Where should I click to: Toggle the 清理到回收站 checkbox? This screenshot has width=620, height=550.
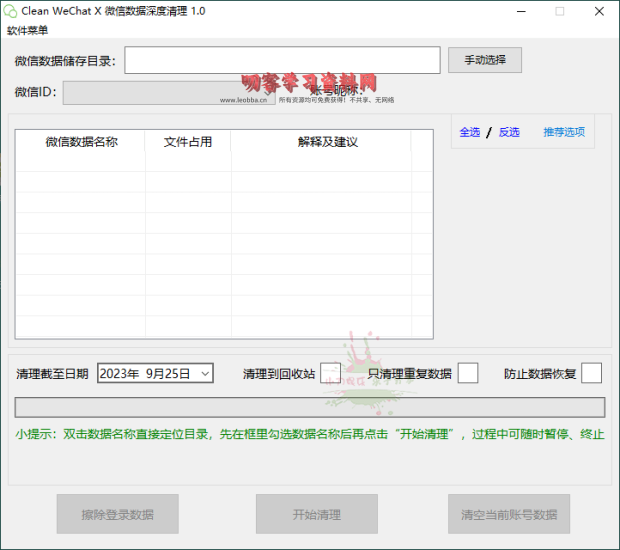[331, 373]
